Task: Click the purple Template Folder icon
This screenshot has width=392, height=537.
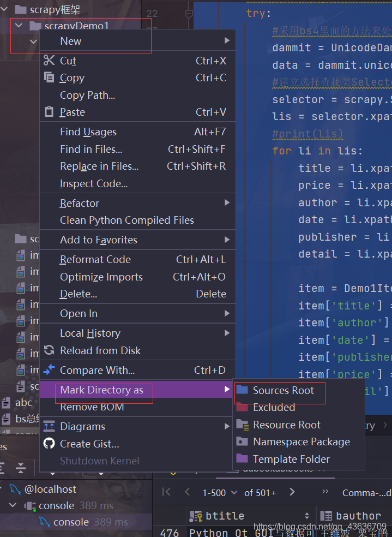Action: coord(242,459)
